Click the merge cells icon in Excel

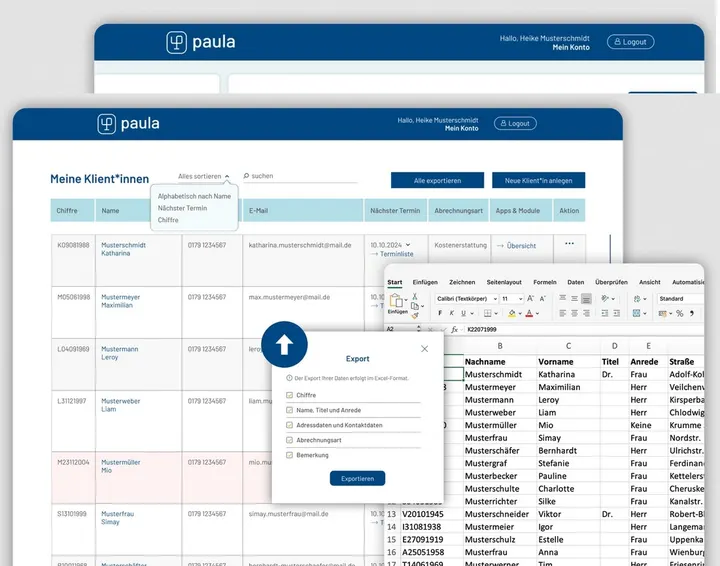click(636, 313)
